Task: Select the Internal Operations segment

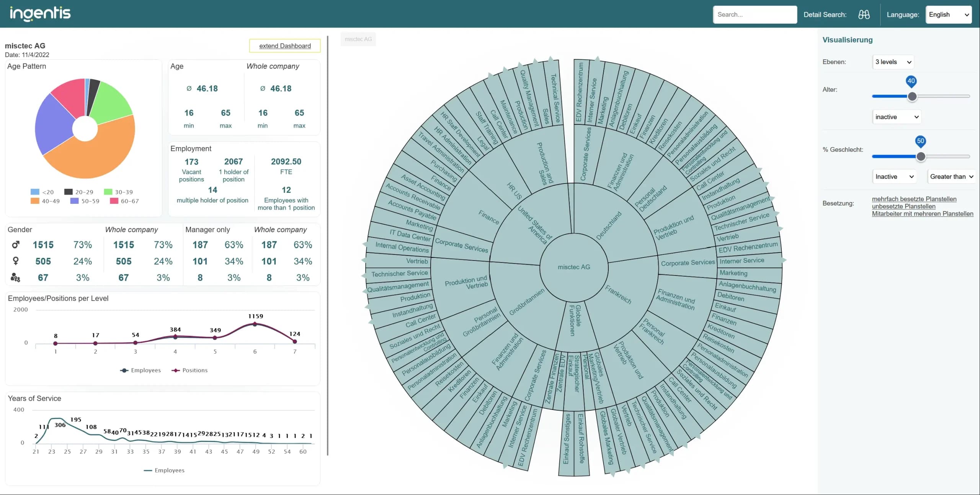Action: point(402,247)
